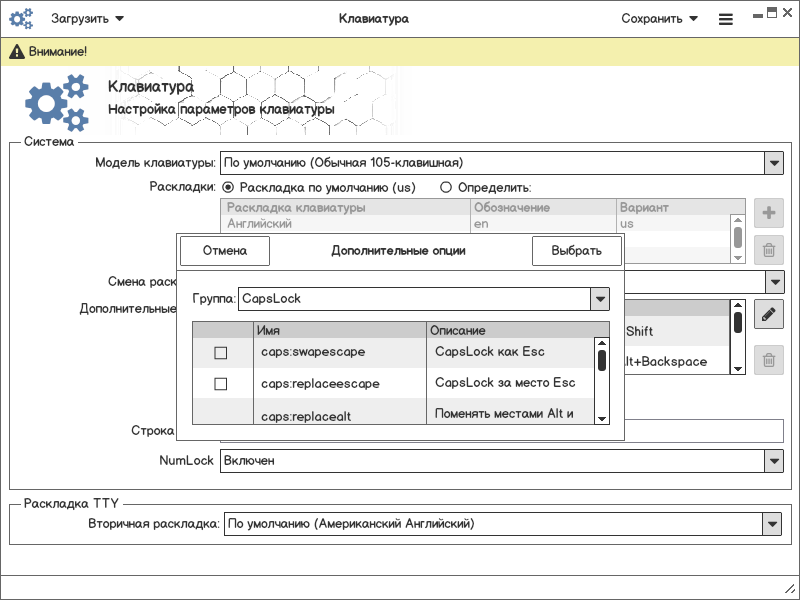This screenshot has height=600, width=800.
Task: Click the gears settings icon in title bar
Action: [21, 18]
